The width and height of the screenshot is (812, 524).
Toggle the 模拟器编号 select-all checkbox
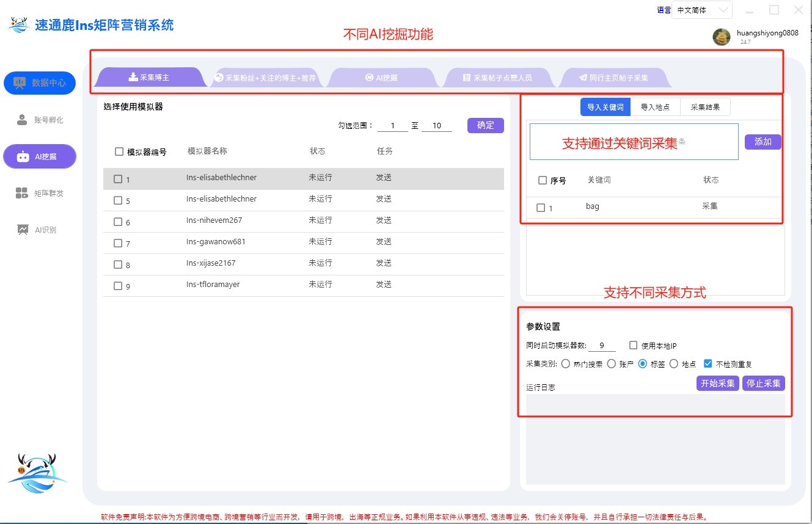[x=119, y=151]
